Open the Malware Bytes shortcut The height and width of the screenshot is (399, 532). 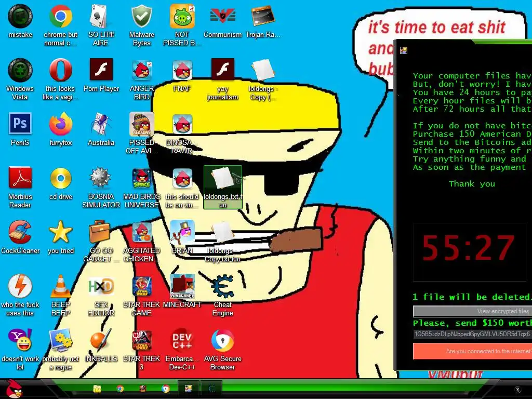(141, 24)
